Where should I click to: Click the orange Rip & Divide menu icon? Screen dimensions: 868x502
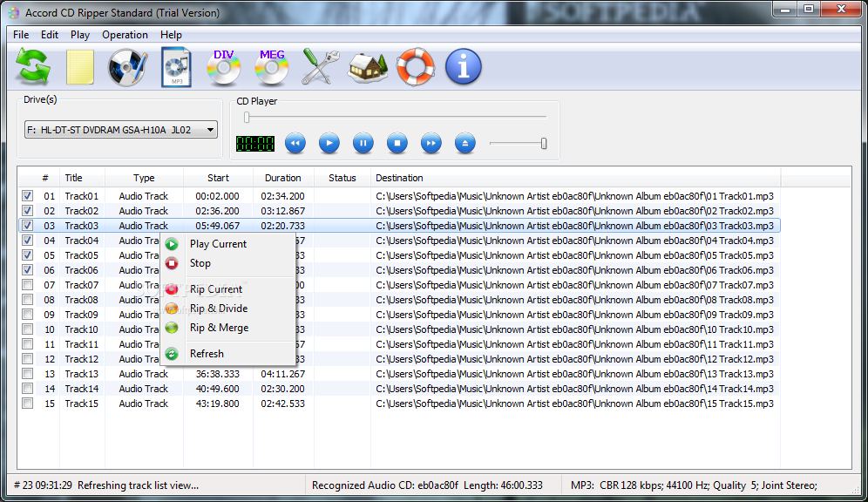[x=172, y=309]
